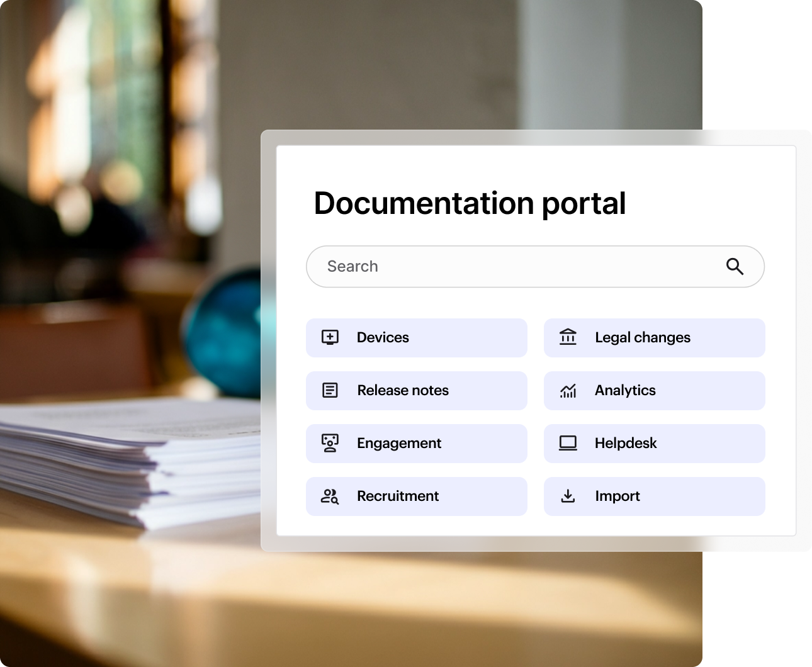Go to Engagement documentation
The height and width of the screenshot is (667, 812).
(x=399, y=444)
